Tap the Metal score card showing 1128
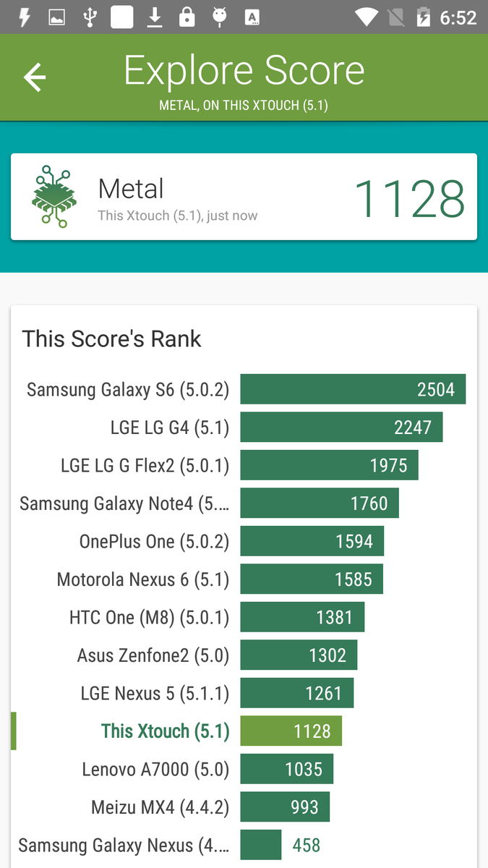 (x=244, y=197)
